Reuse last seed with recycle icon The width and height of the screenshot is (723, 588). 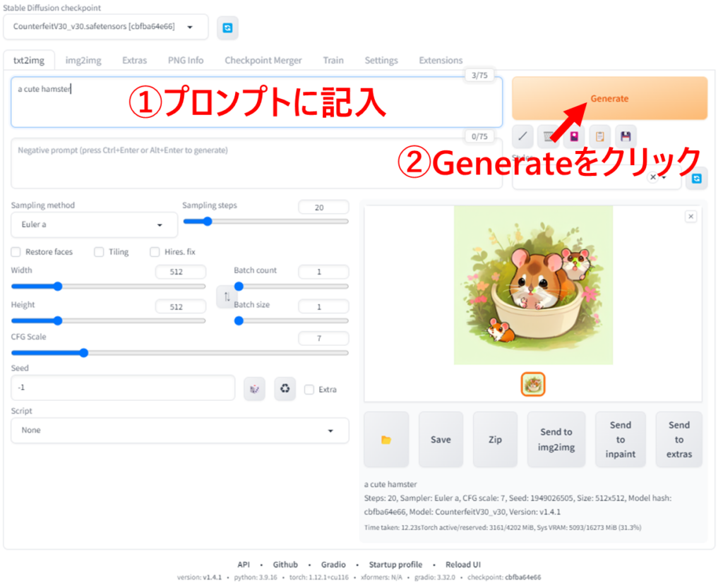[285, 388]
